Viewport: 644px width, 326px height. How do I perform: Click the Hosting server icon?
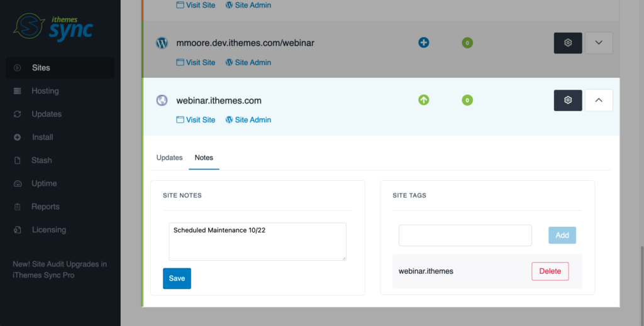[17, 91]
